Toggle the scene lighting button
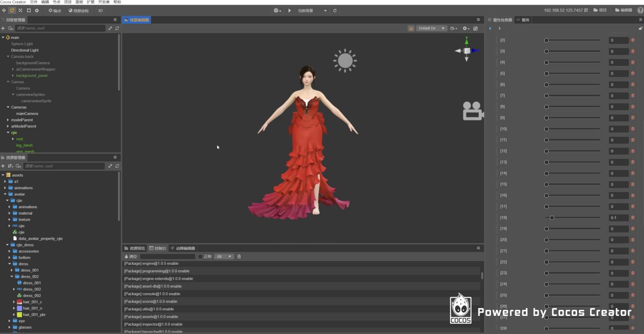The height and width of the screenshot is (334, 644). (411, 28)
